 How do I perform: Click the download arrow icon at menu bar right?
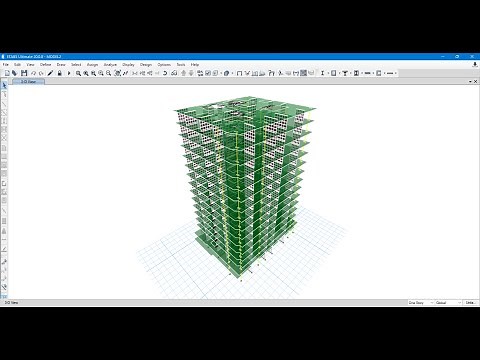pyautogui.click(x=475, y=65)
